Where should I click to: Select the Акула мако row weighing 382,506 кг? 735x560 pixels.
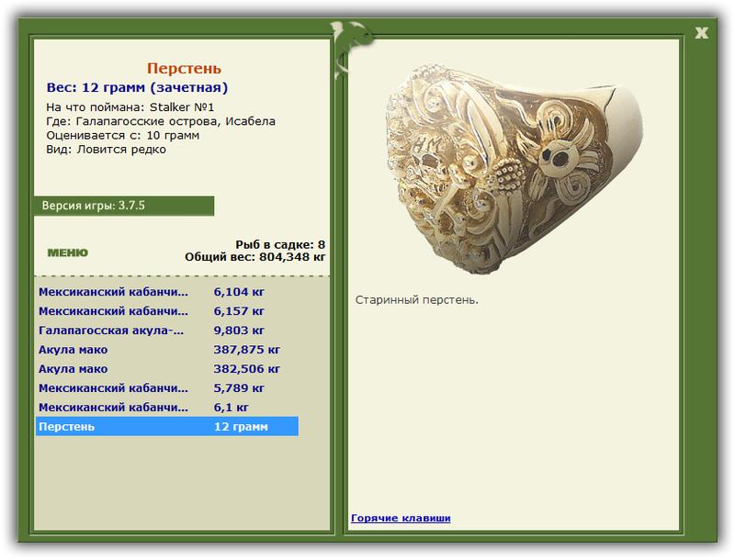(167, 368)
